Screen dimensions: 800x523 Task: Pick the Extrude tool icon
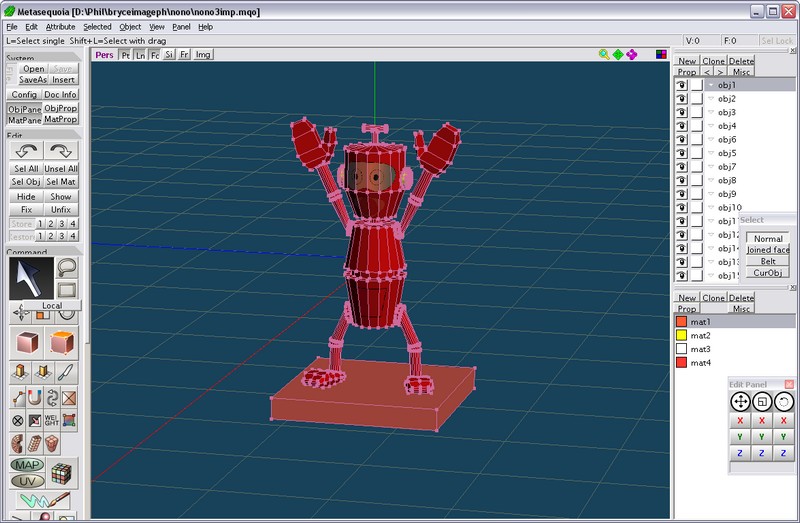tap(21, 373)
